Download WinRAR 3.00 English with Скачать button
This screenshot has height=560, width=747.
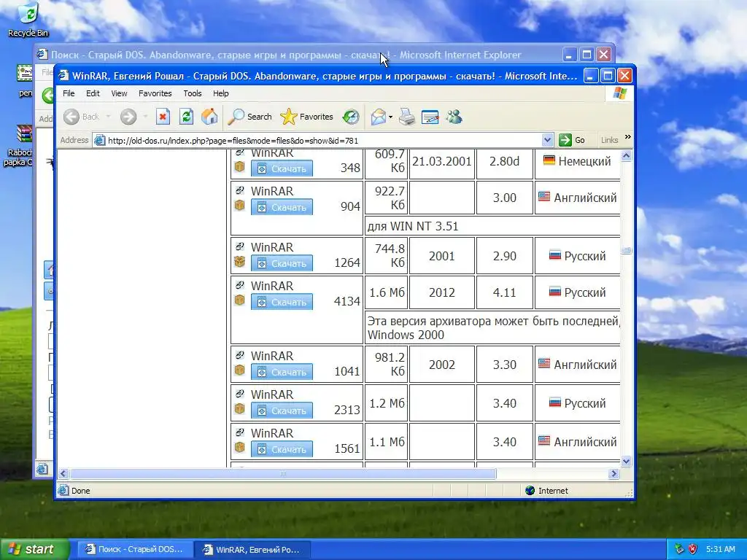tap(282, 207)
